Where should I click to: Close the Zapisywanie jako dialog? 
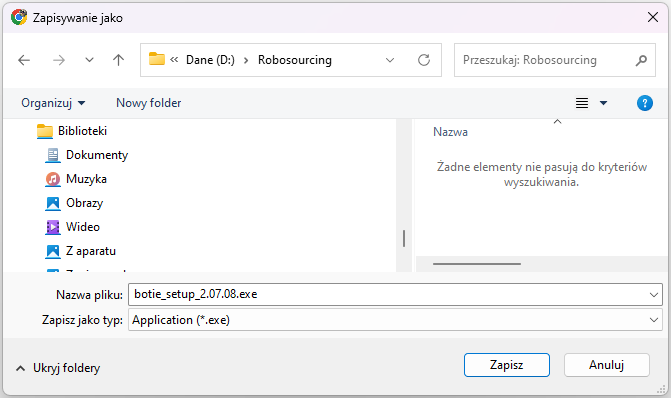tap(653, 18)
